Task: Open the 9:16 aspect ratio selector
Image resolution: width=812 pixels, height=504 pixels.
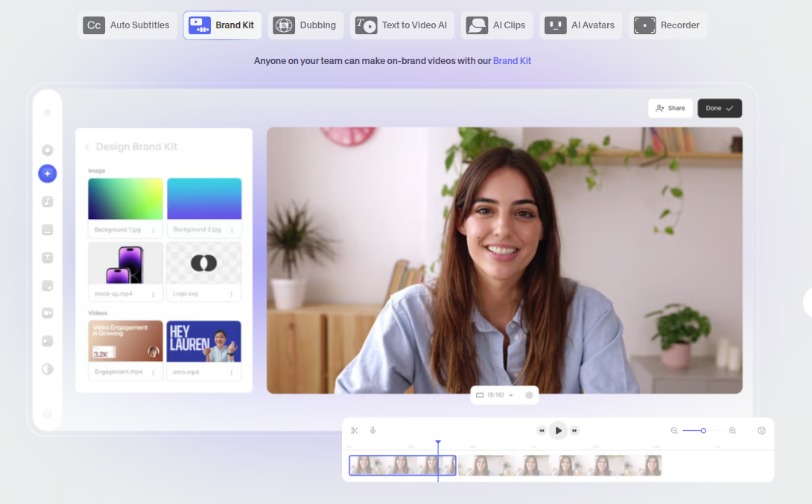Action: [493, 395]
